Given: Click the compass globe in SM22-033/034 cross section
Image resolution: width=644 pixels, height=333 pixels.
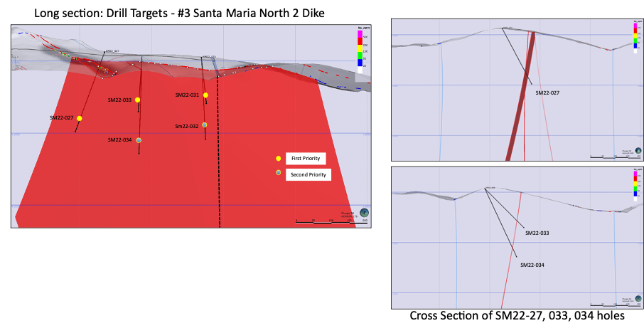Looking at the screenshot, I should [638, 299].
